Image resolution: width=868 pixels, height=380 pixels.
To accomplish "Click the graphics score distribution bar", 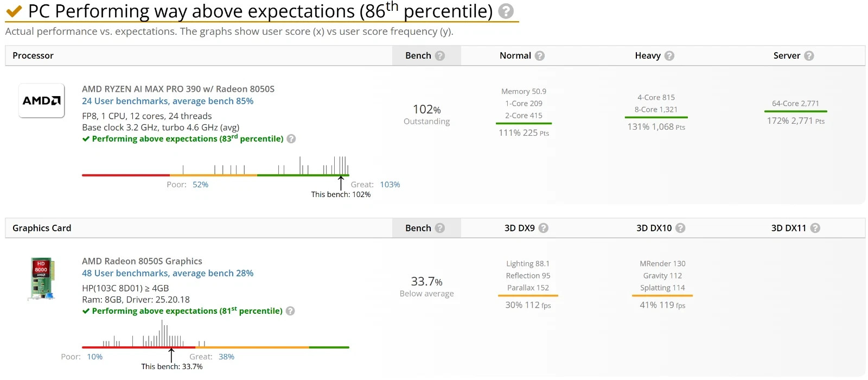I will 215,347.
